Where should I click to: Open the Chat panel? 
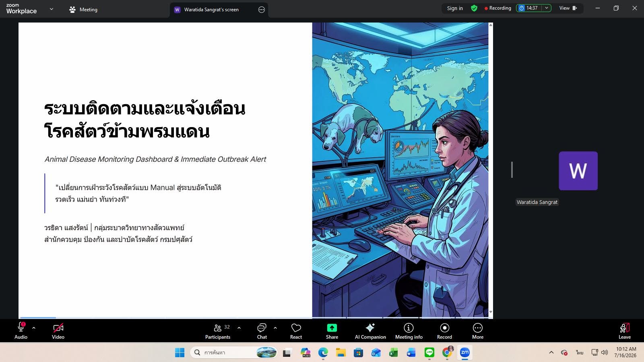point(262,331)
